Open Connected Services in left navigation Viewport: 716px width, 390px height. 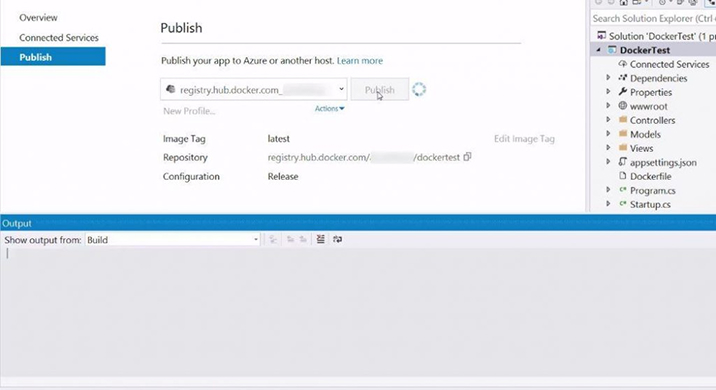coord(59,37)
